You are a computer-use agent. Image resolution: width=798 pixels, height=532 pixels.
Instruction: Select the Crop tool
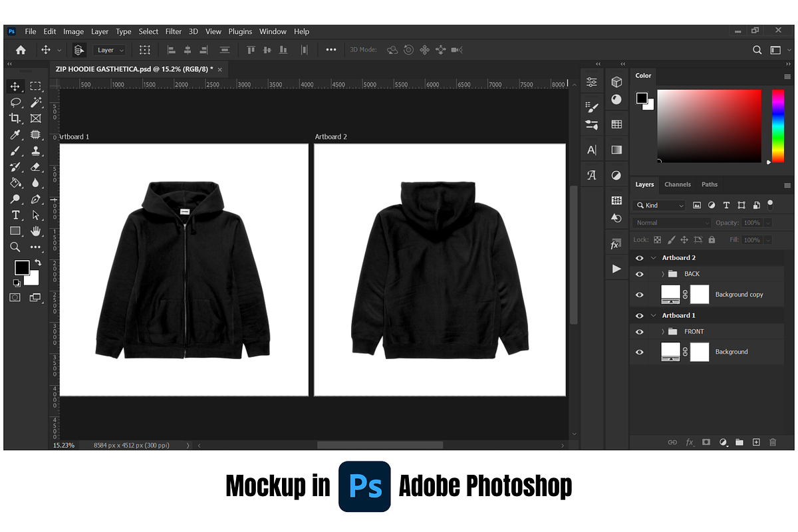tap(15, 118)
